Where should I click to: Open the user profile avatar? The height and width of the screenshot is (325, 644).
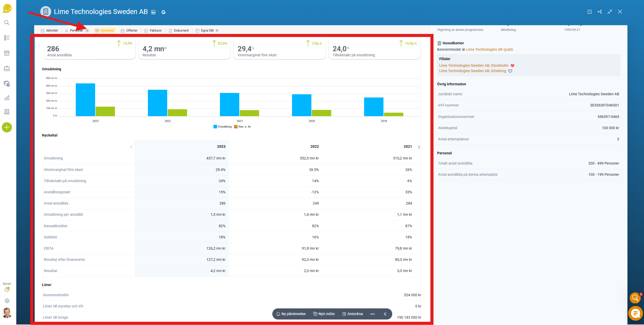[x=7, y=313]
